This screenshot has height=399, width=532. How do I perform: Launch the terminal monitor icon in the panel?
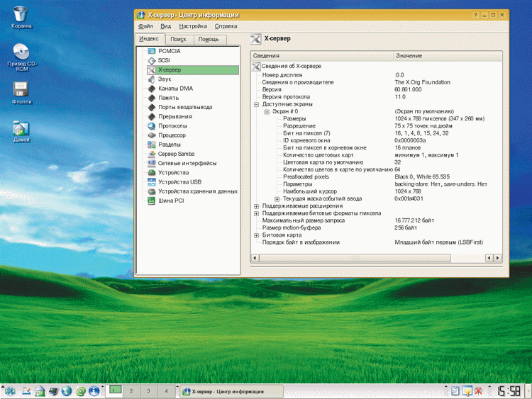(x=53, y=391)
